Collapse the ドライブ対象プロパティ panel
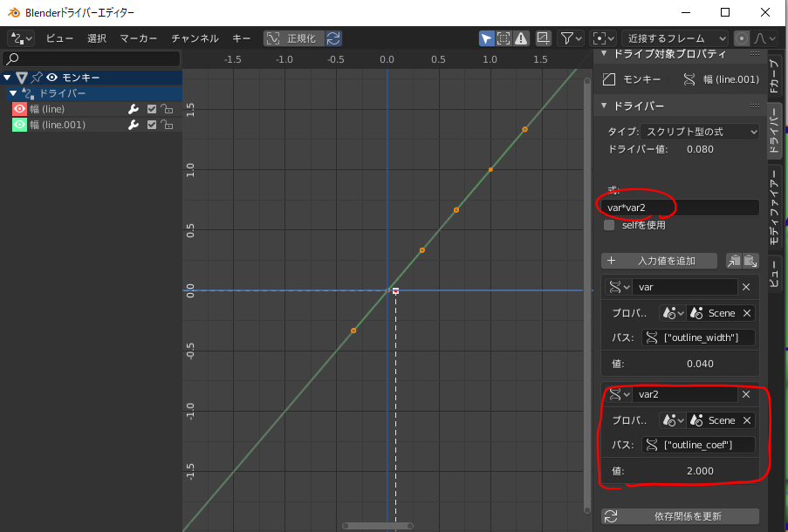 click(604, 53)
